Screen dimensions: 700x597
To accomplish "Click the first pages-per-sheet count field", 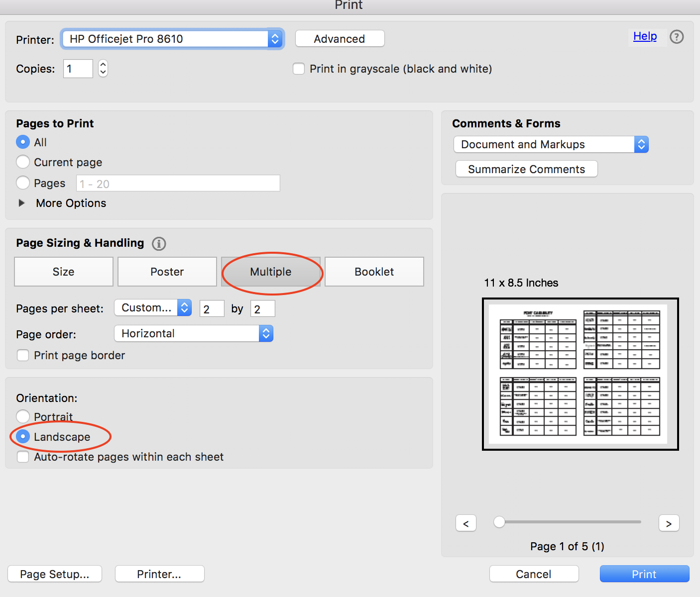I will click(212, 308).
